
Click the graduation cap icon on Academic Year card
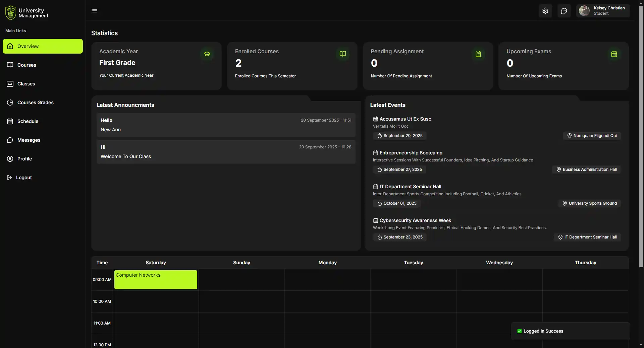pyautogui.click(x=207, y=54)
